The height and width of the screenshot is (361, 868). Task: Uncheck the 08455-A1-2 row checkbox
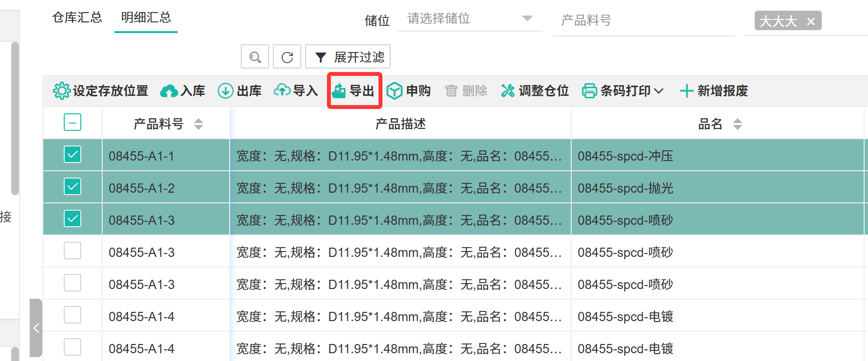[72, 187]
